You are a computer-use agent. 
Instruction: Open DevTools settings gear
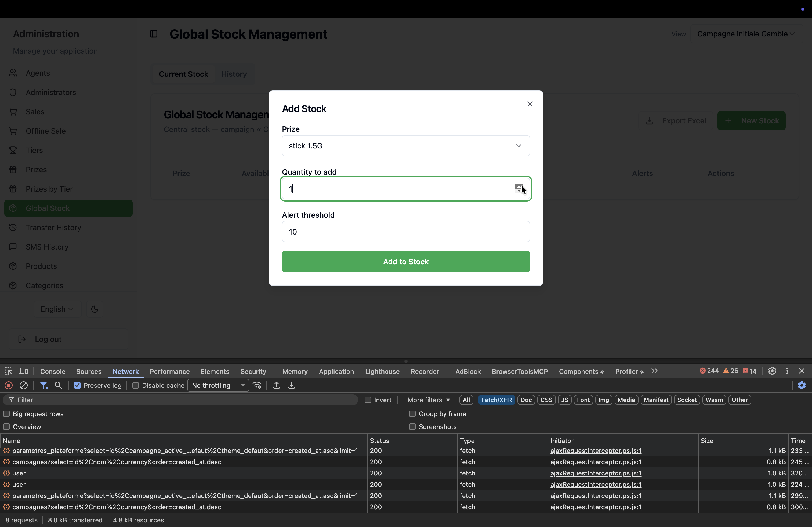coord(772,371)
